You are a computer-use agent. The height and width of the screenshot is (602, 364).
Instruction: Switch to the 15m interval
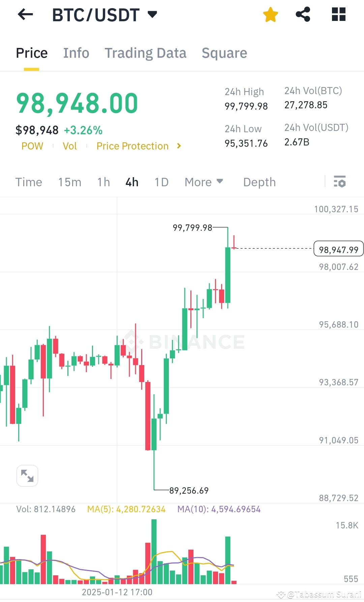click(69, 182)
